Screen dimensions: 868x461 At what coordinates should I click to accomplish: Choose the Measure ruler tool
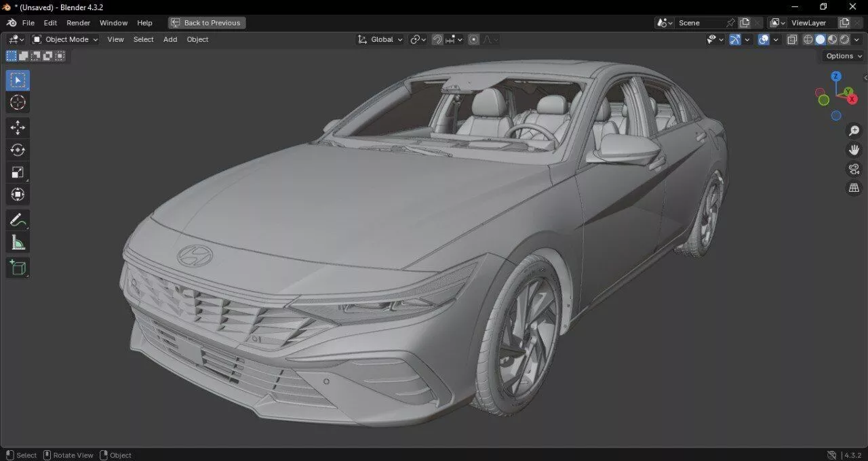[x=18, y=242]
